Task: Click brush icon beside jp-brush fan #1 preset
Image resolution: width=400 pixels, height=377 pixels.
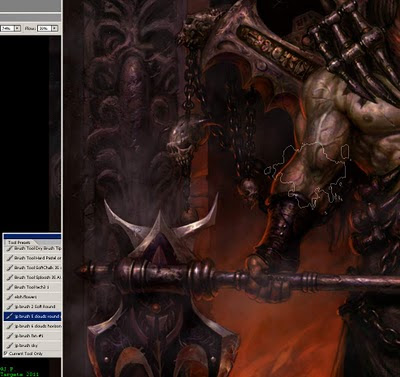Action: point(9,336)
